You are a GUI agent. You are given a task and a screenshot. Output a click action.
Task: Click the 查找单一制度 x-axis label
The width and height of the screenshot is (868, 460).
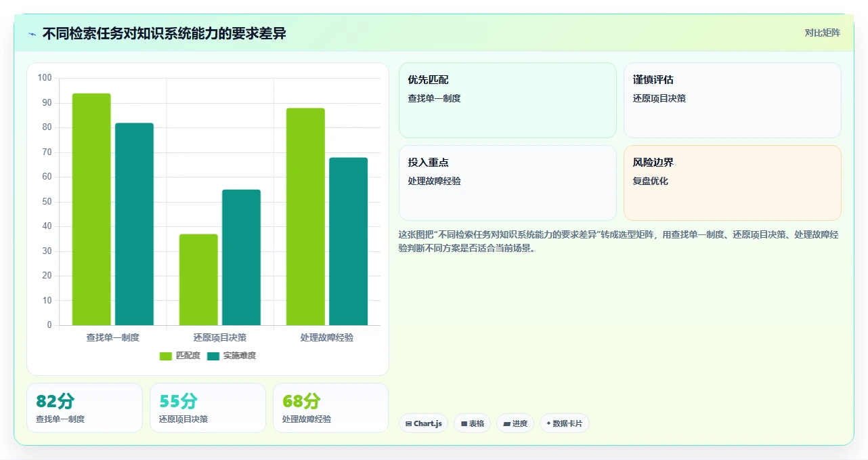[112, 337]
